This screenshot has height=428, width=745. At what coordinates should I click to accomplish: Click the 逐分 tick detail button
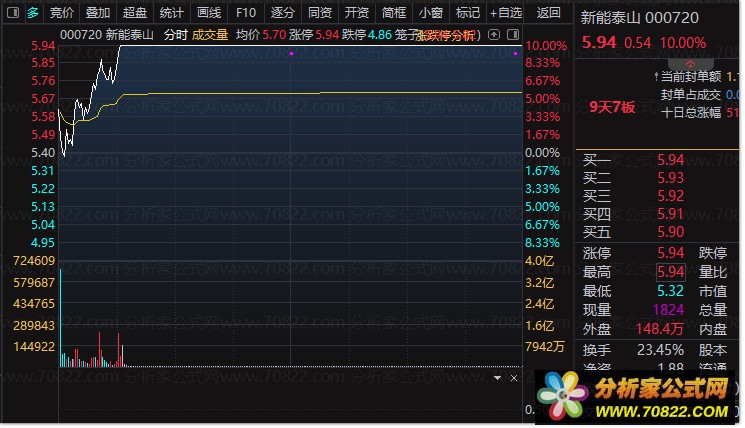(x=283, y=13)
